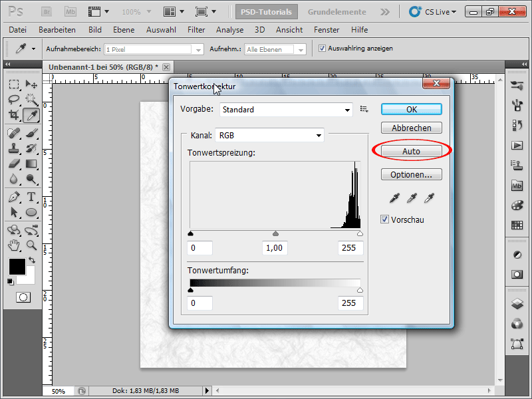Open the Bearbeiten menu
The height and width of the screenshot is (399, 532).
57,30
